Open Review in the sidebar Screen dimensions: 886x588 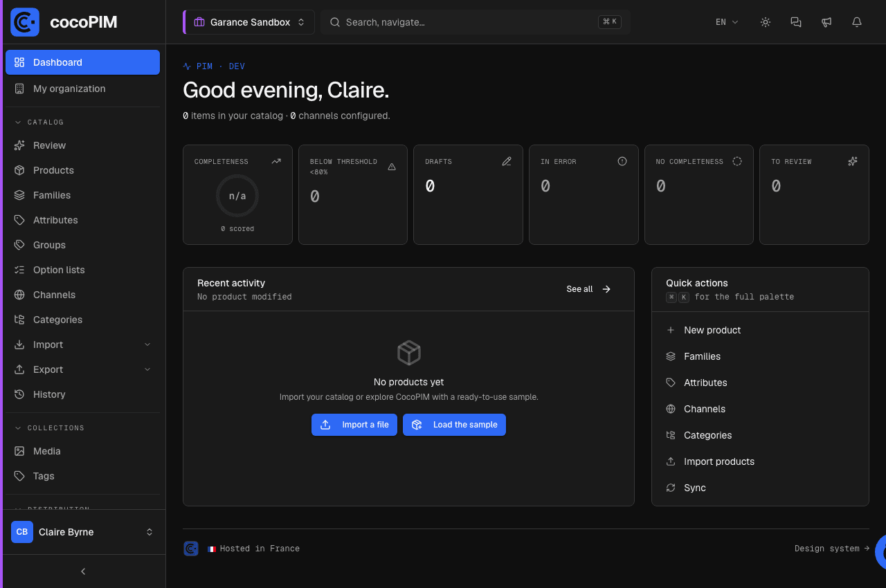[82, 145]
